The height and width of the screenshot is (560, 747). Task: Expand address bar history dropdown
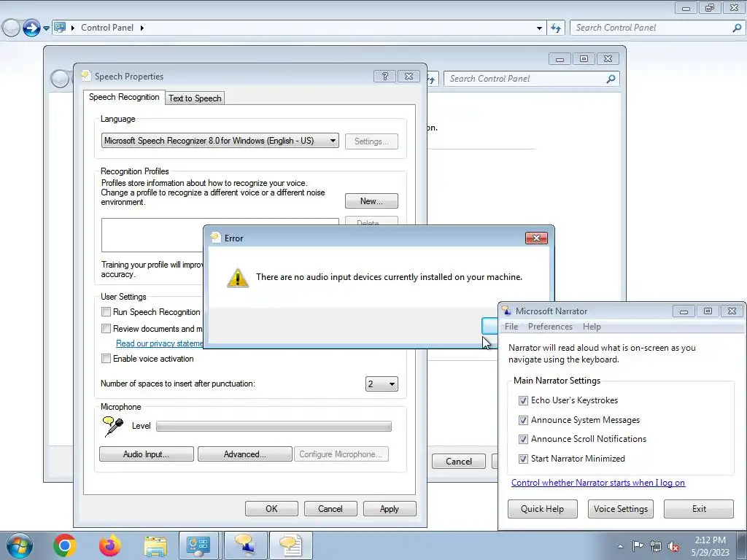pyautogui.click(x=539, y=28)
